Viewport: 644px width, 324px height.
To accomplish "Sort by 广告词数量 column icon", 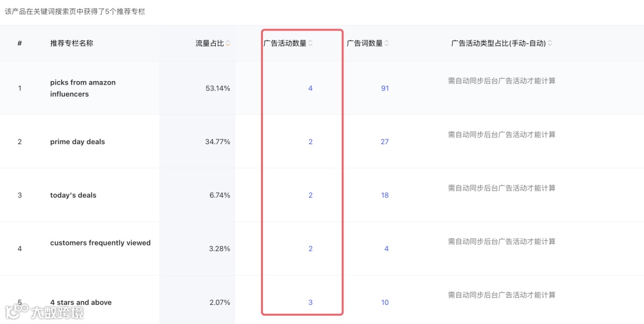I will [386, 43].
